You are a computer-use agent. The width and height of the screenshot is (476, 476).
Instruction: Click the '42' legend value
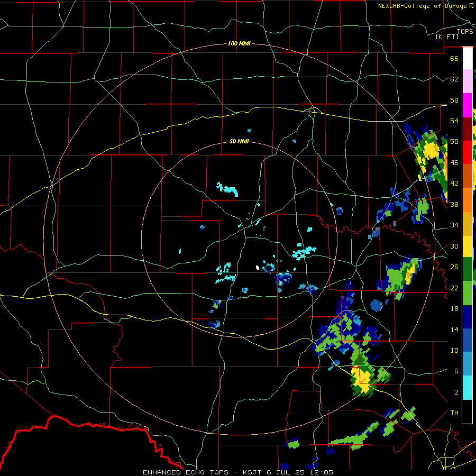(x=454, y=184)
